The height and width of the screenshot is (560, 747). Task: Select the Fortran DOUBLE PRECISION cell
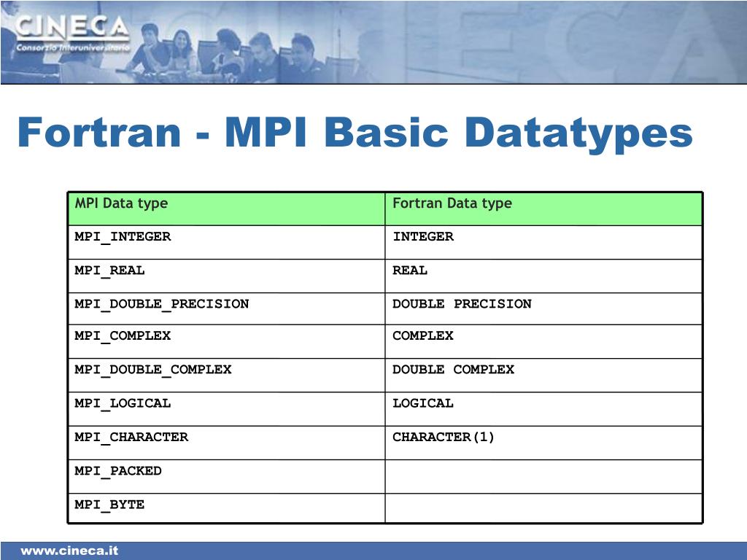coord(543,309)
